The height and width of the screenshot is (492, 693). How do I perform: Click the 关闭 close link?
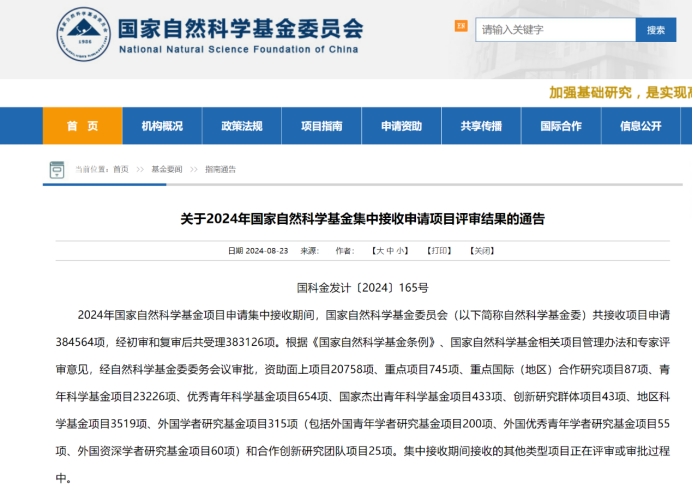(x=482, y=251)
